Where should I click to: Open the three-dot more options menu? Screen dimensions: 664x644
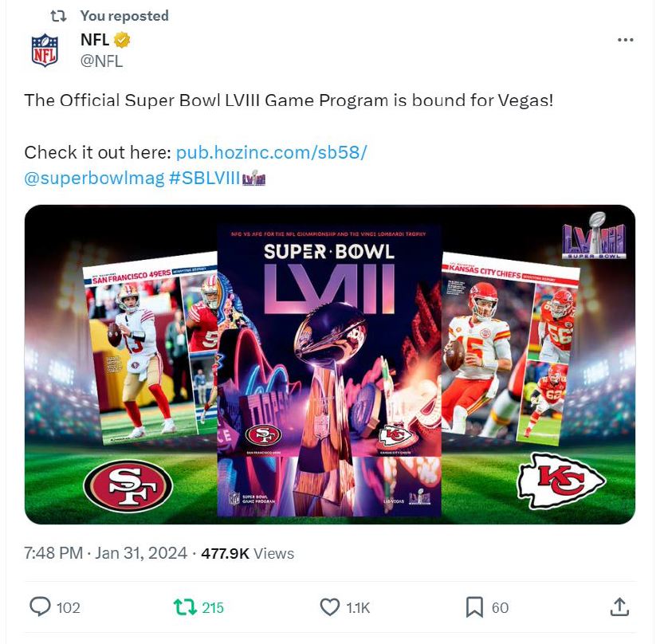click(x=625, y=40)
